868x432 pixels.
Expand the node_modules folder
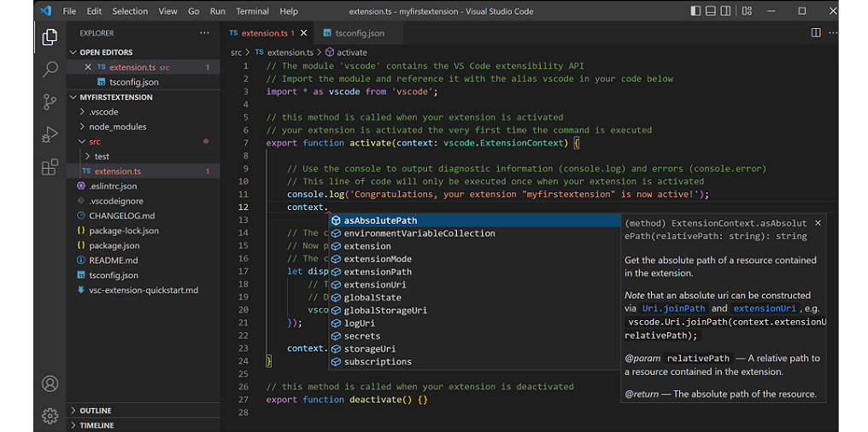tap(143, 126)
